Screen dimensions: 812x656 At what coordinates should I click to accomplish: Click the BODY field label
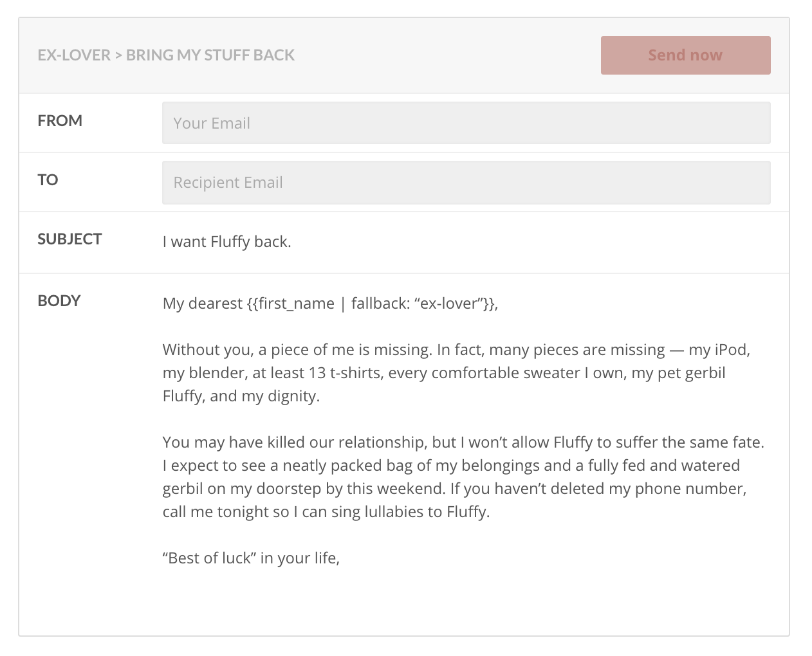click(59, 301)
